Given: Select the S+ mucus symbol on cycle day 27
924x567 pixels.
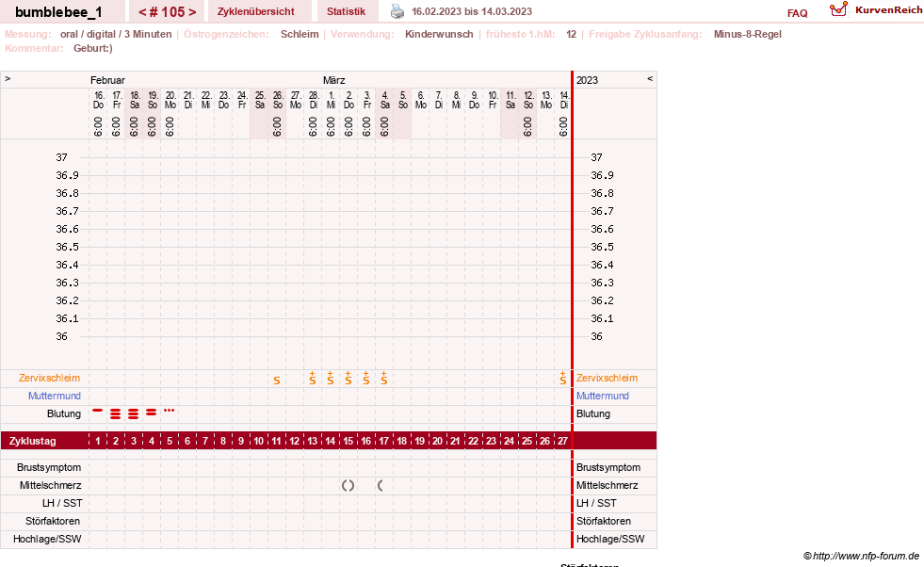Looking at the screenshot, I should [562, 378].
